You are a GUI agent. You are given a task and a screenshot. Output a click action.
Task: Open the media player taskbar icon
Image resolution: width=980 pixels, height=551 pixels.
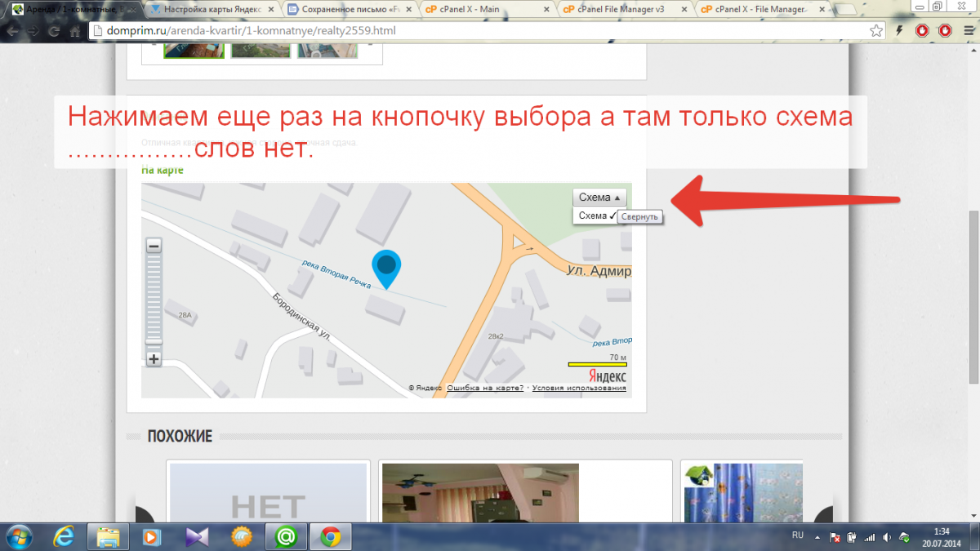coord(153,536)
